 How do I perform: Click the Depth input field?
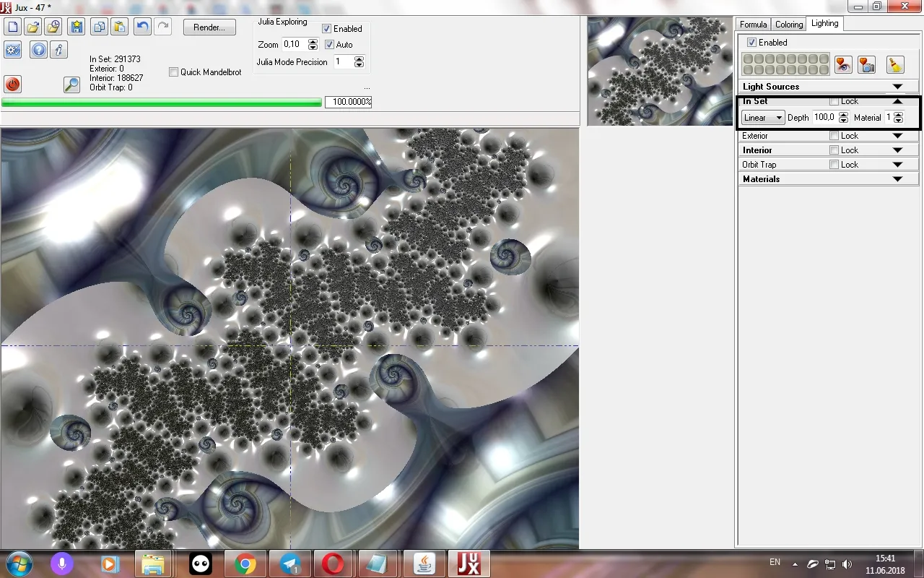825,118
